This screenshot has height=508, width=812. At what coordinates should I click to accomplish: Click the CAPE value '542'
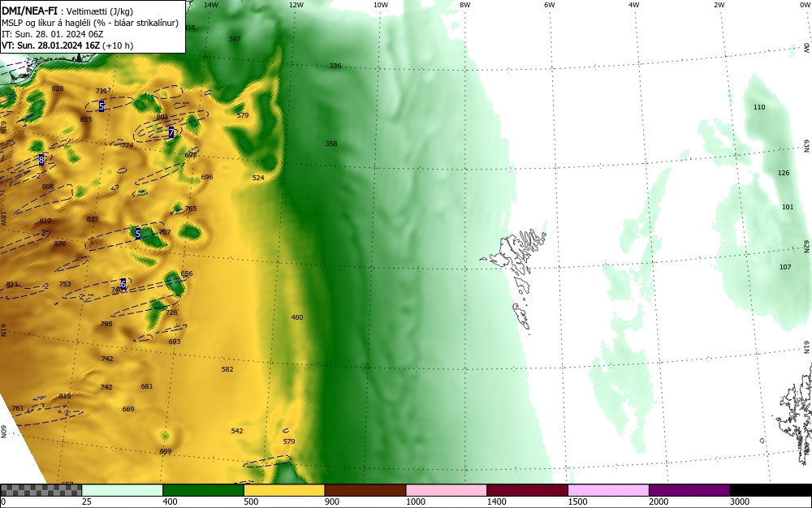[236, 430]
